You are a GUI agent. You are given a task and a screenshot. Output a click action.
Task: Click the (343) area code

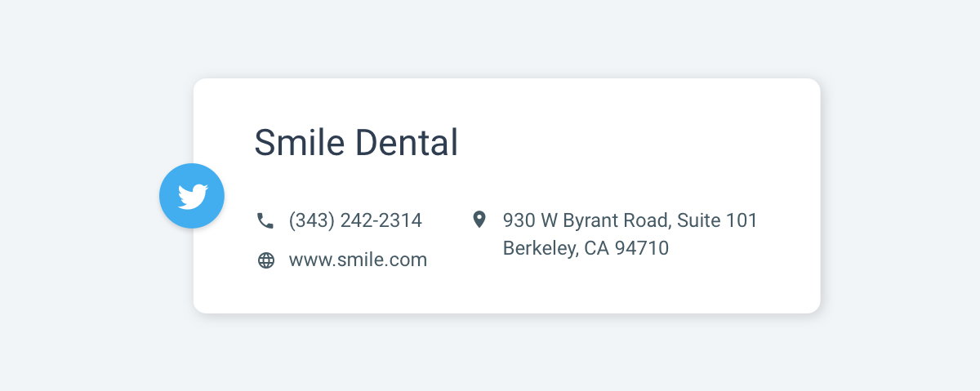[x=312, y=220]
